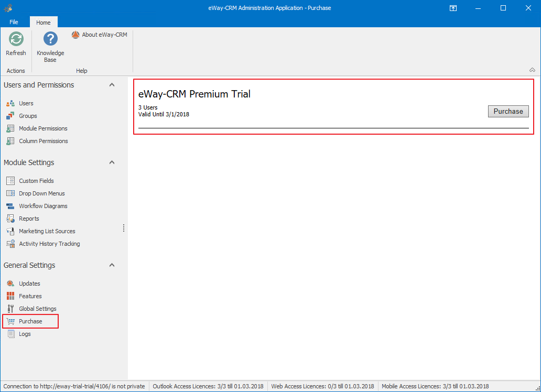
Task: Click Web Access Licences status text
Action: pos(322,386)
